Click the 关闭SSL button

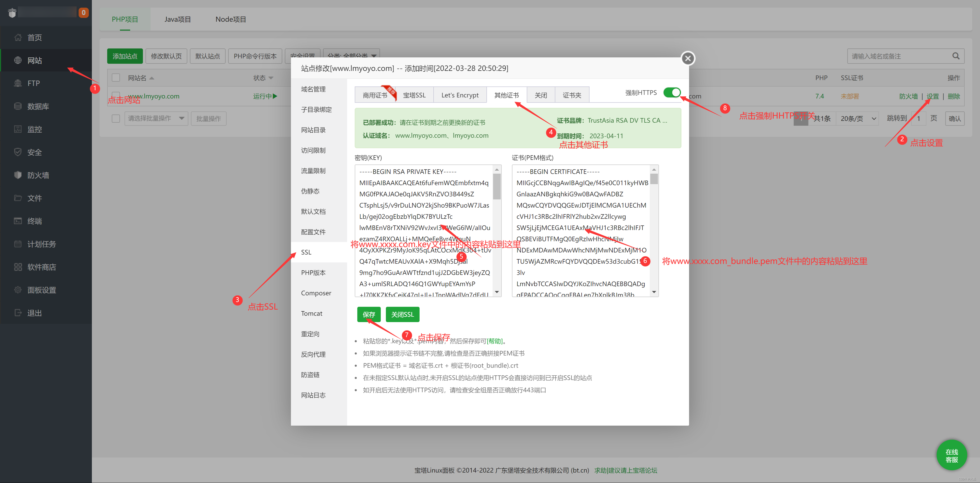click(402, 314)
